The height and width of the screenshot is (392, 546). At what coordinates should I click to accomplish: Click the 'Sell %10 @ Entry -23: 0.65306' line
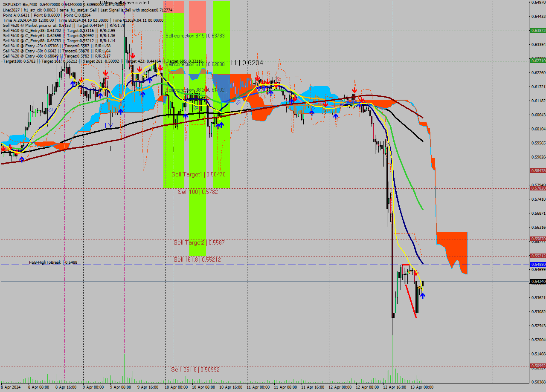click(57, 46)
